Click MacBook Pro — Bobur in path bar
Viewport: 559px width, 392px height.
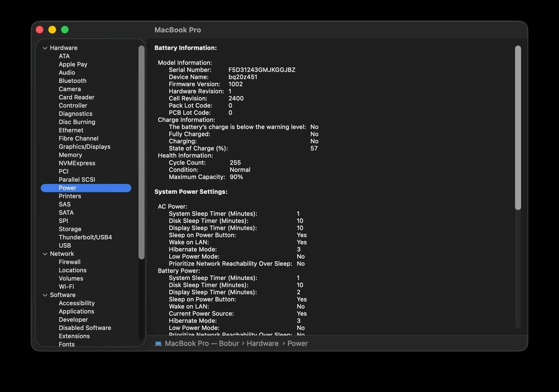pos(202,344)
